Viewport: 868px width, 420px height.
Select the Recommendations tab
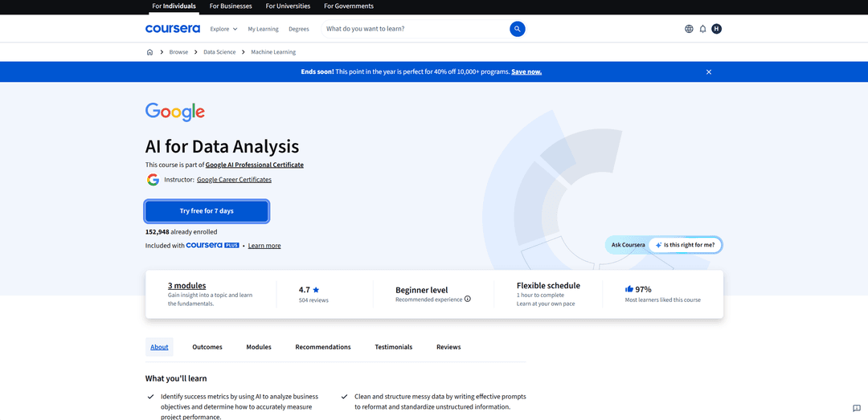[x=323, y=347]
